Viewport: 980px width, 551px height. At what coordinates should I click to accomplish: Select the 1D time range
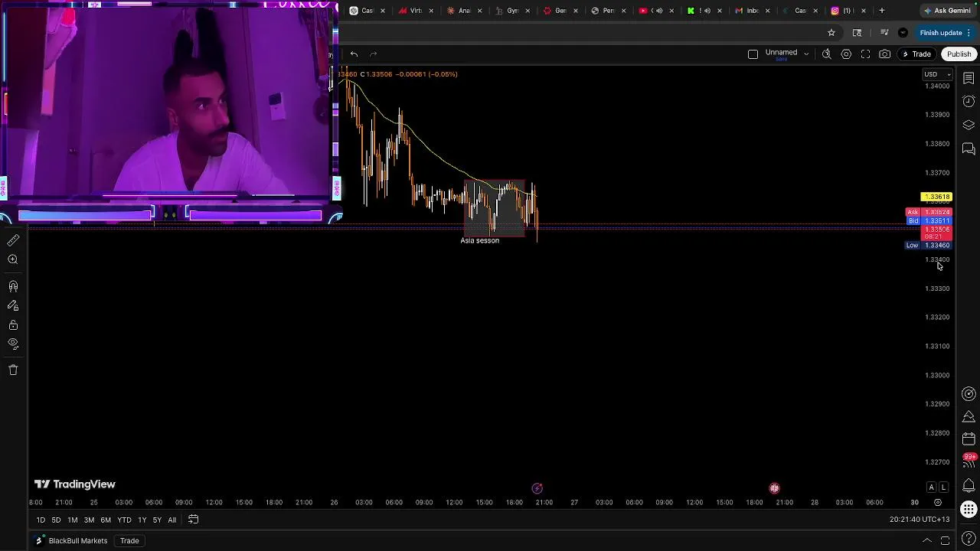tap(41, 520)
